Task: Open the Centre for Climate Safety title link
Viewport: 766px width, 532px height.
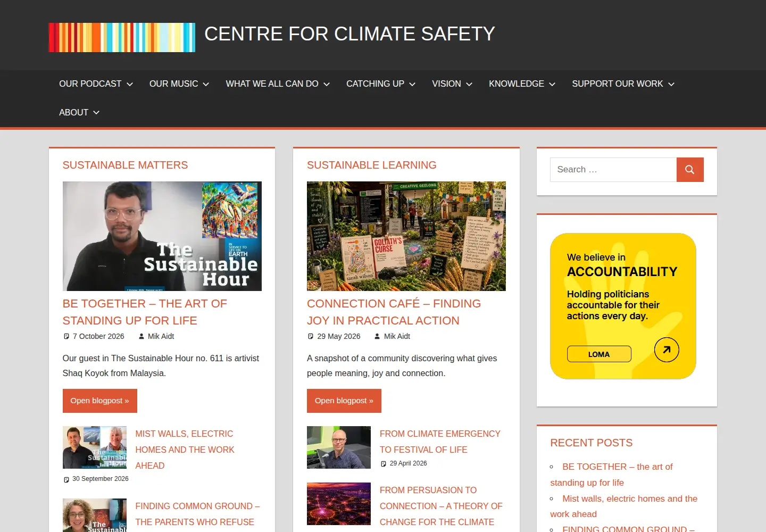Action: tap(349, 34)
